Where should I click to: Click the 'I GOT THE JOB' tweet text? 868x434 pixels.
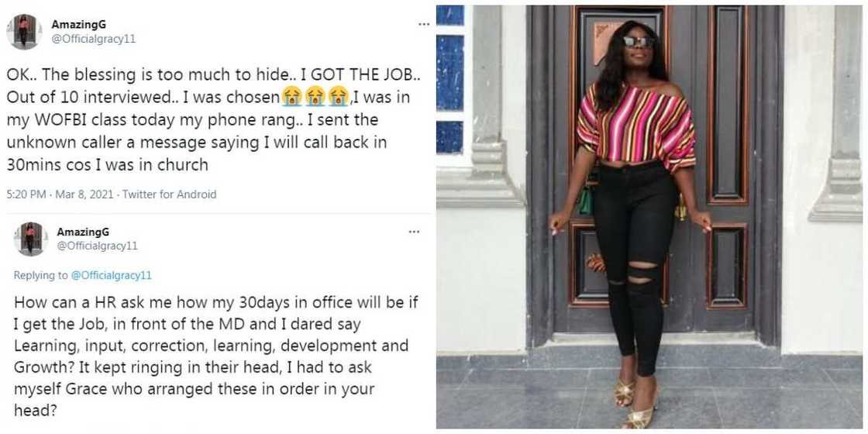point(214,120)
